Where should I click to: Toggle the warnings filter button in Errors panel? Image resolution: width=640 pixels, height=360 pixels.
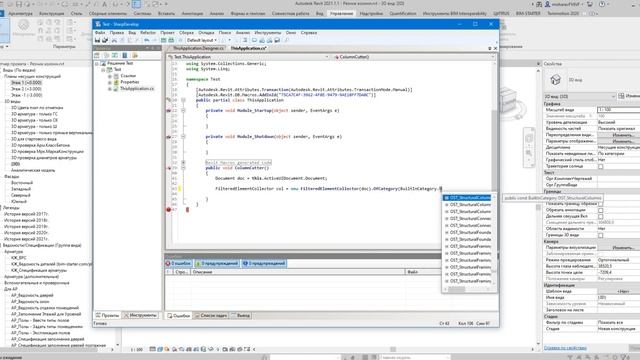pos(217,263)
